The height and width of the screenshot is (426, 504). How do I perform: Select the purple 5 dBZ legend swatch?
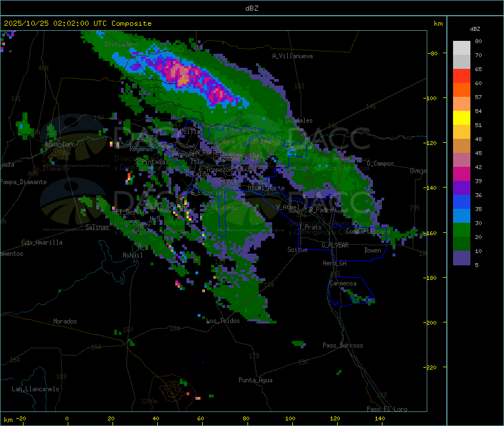461,258
